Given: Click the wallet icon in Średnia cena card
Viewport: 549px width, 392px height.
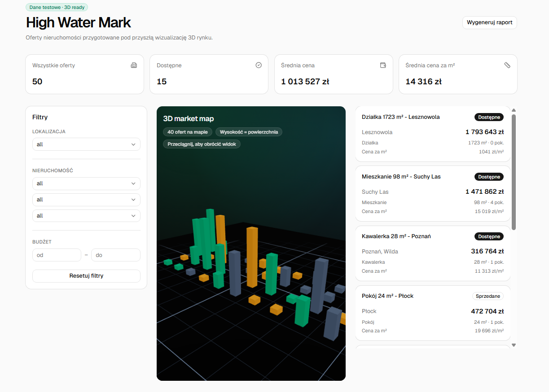Looking at the screenshot, I should (x=383, y=65).
